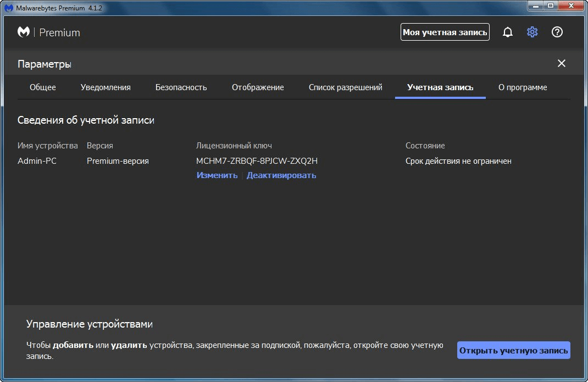Go to the Безопасность tab
The image size is (588, 382).
[181, 87]
